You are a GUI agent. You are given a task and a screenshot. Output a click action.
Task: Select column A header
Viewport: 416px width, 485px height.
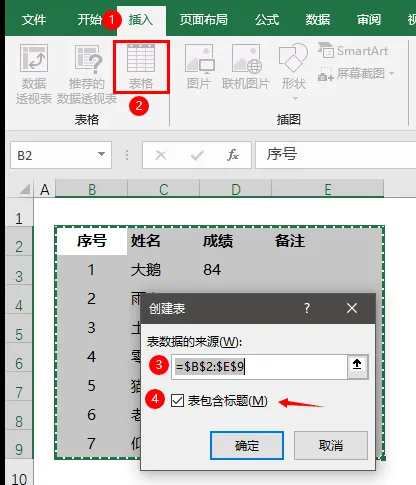pos(45,189)
